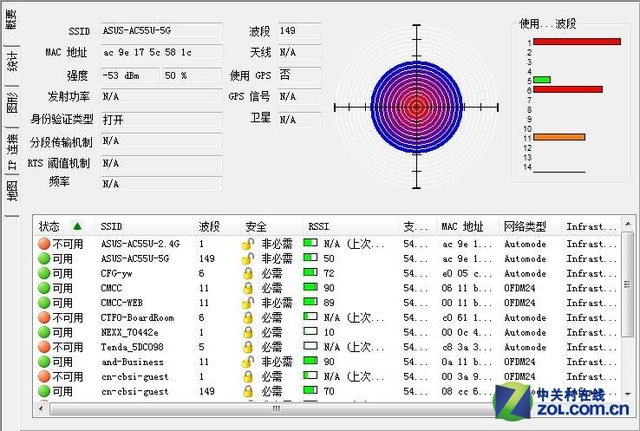640x431 pixels.
Task: Click the 波段 field showing 149
Action: point(300,31)
